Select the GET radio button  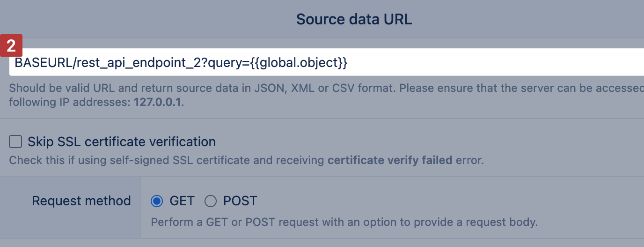coord(157,201)
